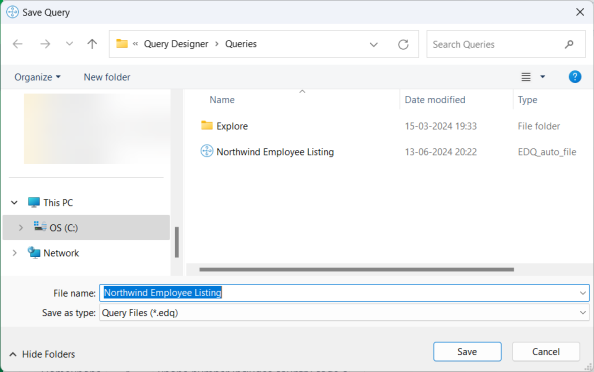
Task: Select Northwind Employee Listing file
Action: pos(275,152)
